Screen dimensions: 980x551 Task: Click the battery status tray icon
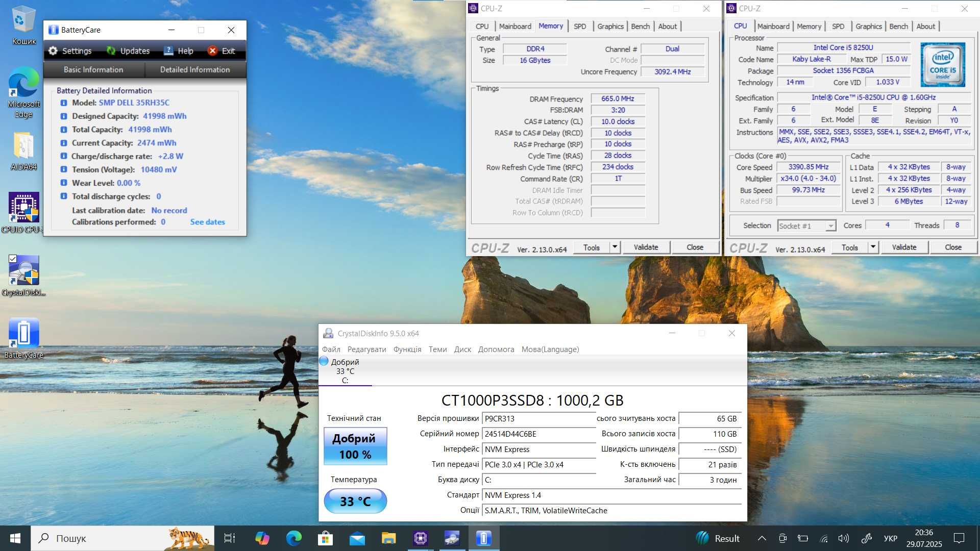pyautogui.click(x=803, y=538)
